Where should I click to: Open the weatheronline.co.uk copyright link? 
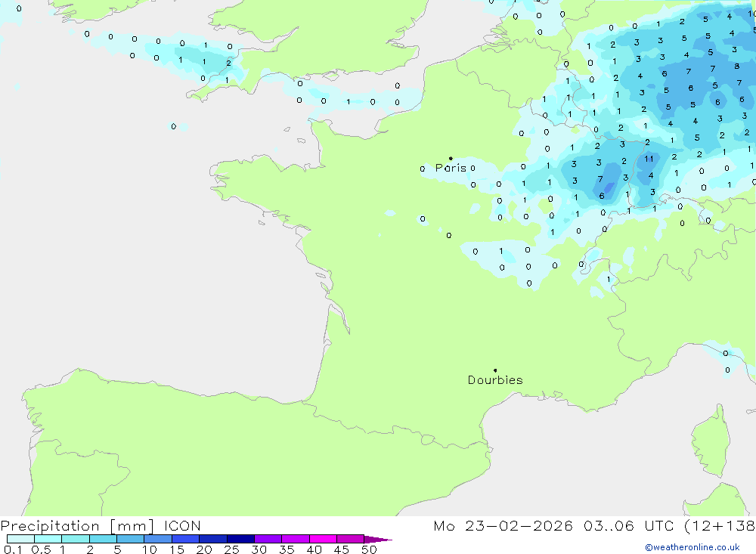pos(692,547)
